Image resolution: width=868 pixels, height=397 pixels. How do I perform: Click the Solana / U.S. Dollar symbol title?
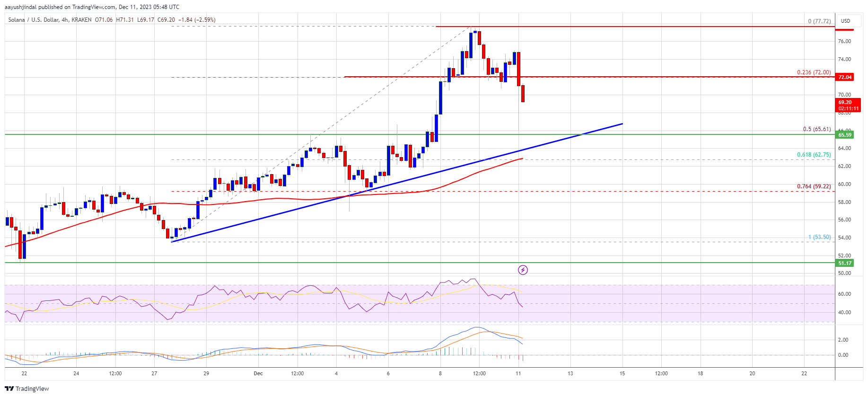[34, 20]
